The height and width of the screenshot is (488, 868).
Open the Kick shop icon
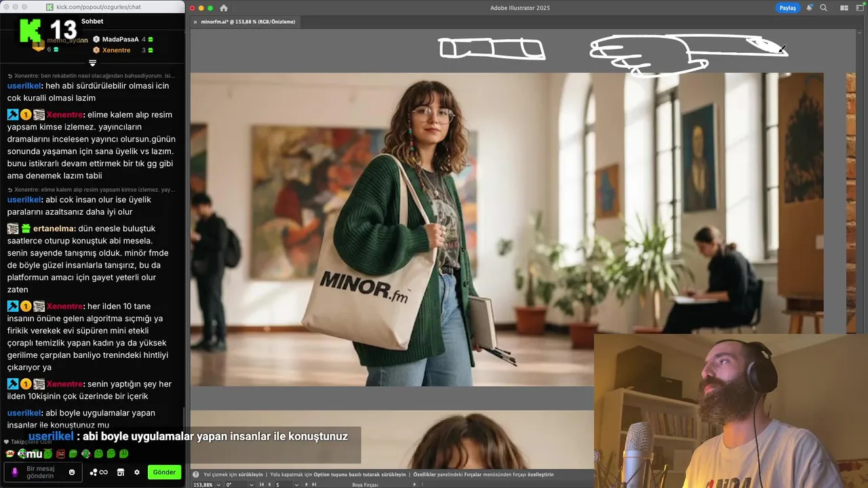click(x=121, y=472)
